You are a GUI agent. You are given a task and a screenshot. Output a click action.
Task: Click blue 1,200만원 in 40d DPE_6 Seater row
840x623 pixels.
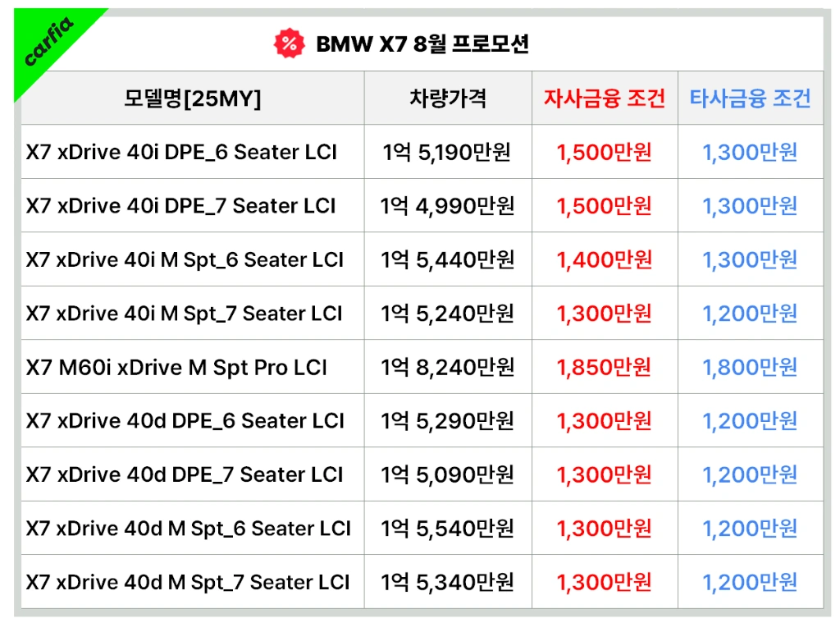pos(750,421)
